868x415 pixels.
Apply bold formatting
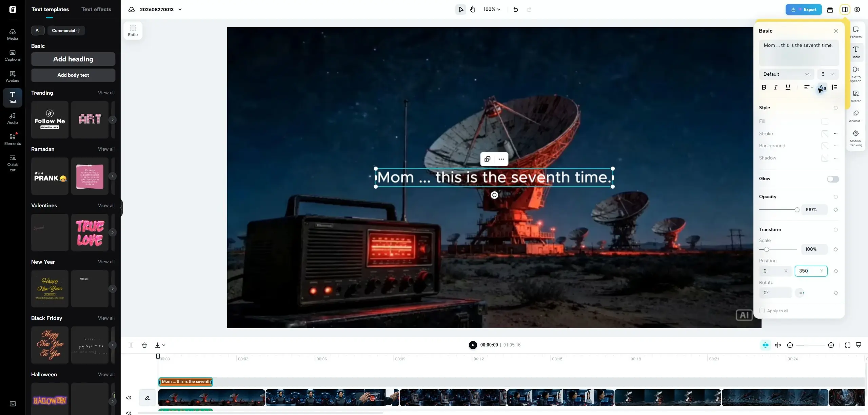click(764, 88)
